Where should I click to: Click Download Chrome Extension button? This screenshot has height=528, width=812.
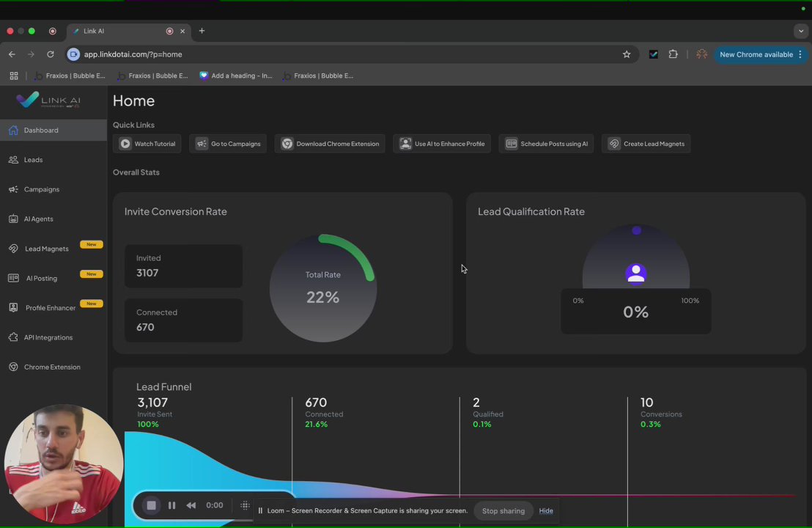click(x=330, y=144)
